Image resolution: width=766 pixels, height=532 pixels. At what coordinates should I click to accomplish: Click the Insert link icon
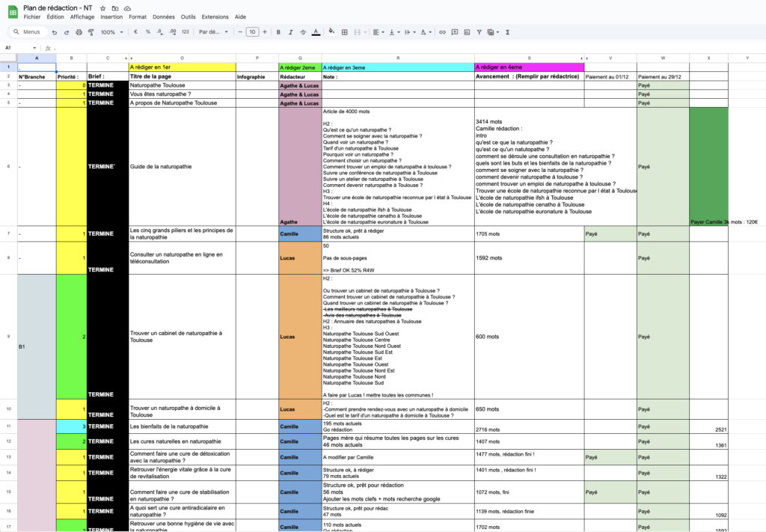pos(442,32)
